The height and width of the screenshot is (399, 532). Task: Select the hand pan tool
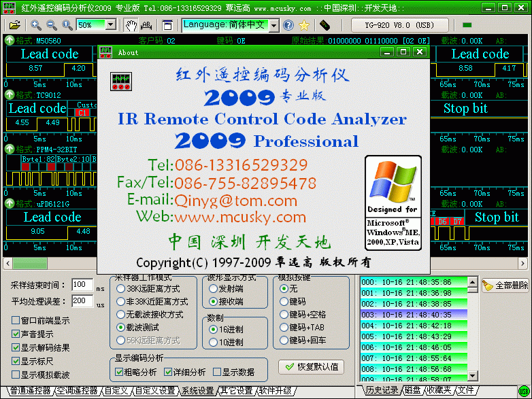click(131, 25)
